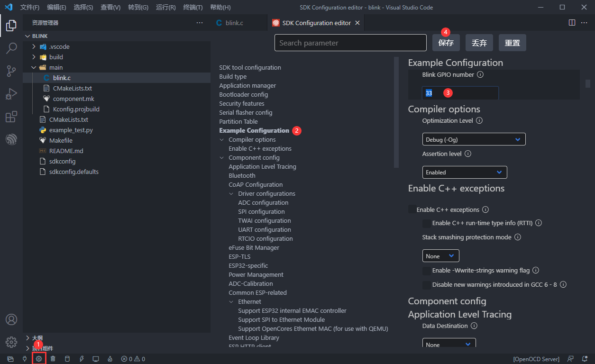
Task: Tick the Enable C++ exceptions checkbox
Action: click(412, 209)
